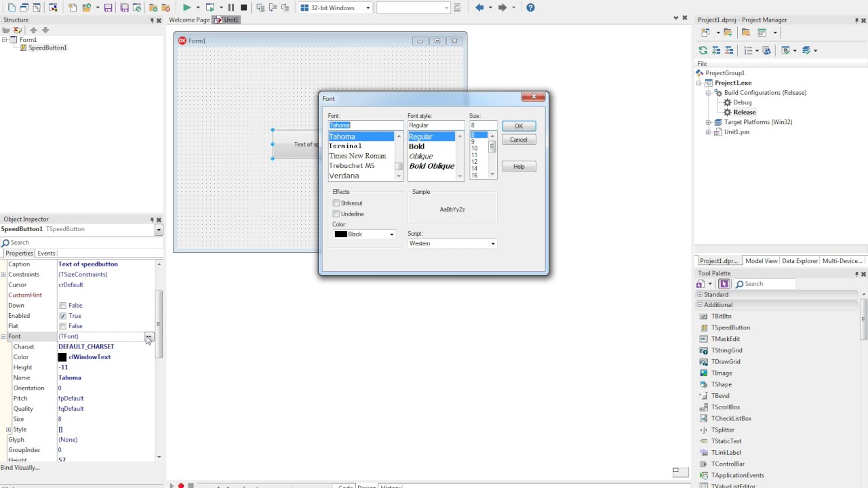Screen dimensions: 868x488
Task: Toggle the Down property checkbox
Action: tap(63, 306)
